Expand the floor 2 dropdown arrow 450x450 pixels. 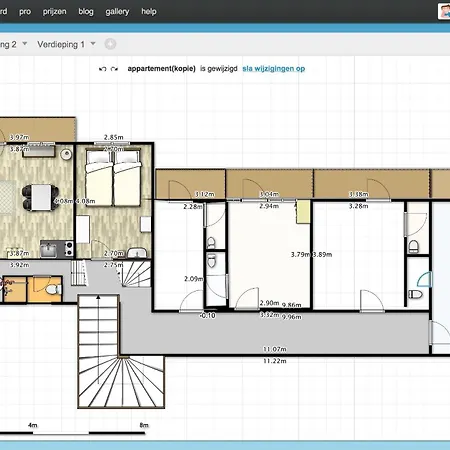pos(25,44)
